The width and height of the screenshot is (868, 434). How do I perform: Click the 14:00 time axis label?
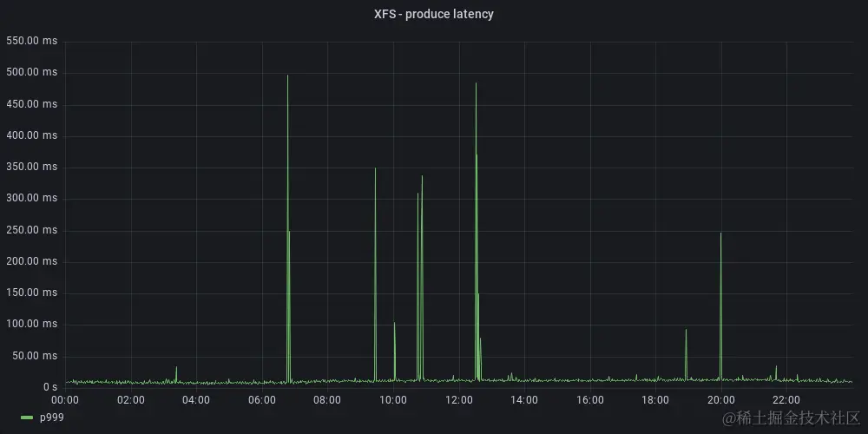[x=524, y=399]
